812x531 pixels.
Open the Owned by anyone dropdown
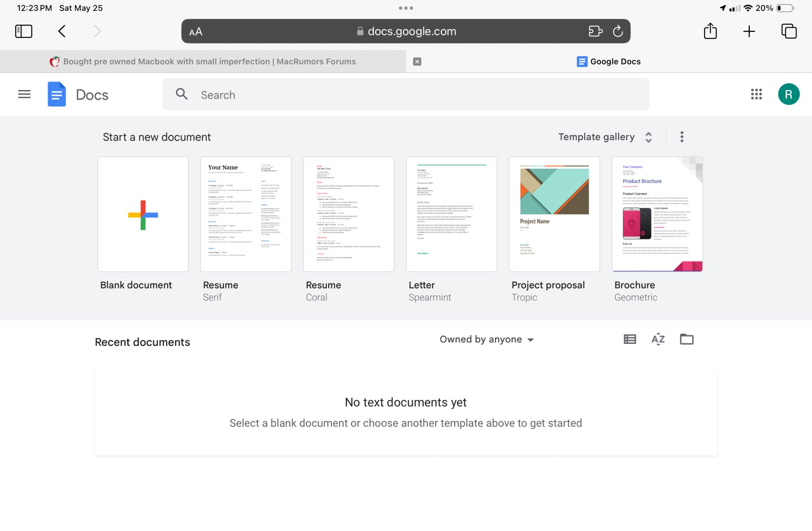point(486,339)
